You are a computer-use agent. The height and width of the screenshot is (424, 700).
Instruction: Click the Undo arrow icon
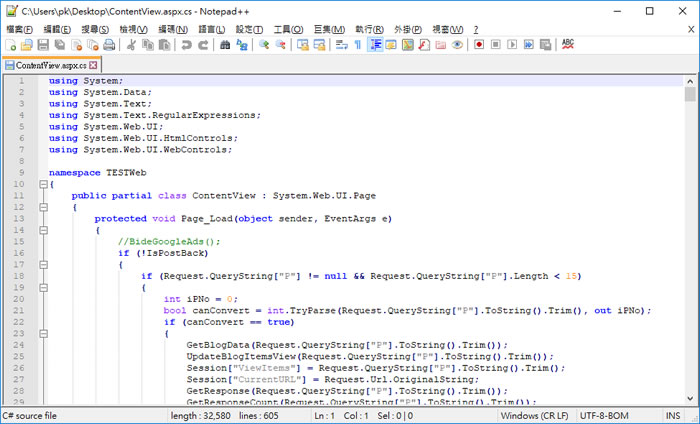tap(187, 45)
